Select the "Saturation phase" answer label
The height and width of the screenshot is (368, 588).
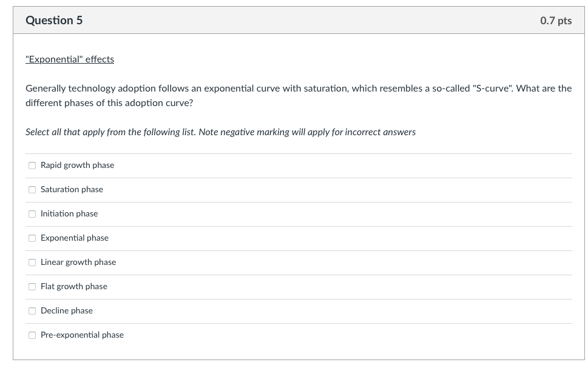pos(72,189)
